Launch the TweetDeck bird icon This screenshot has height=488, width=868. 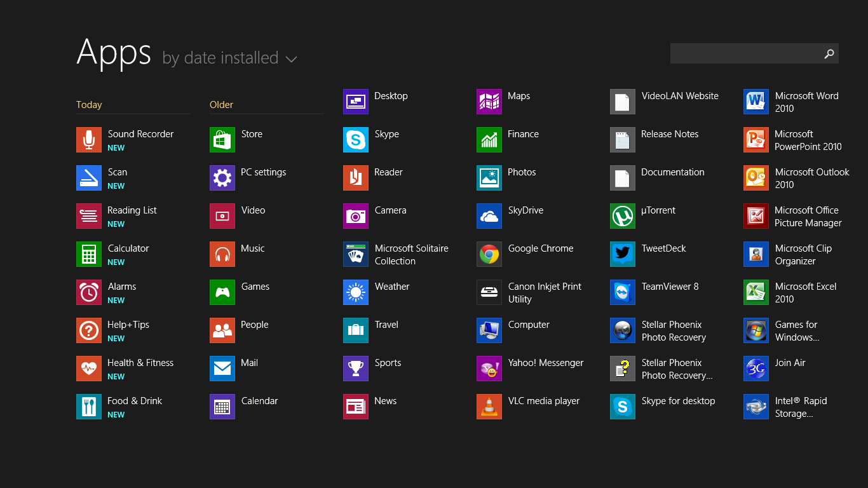[x=623, y=254]
